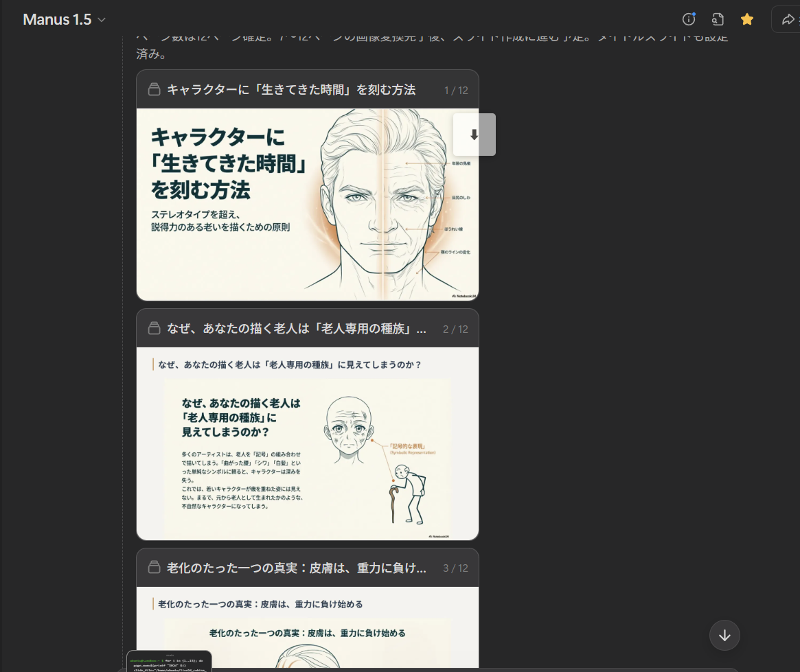The image size is (800, 672).
Task: Click slide 2 header starting with なぜ
Action: point(297,329)
